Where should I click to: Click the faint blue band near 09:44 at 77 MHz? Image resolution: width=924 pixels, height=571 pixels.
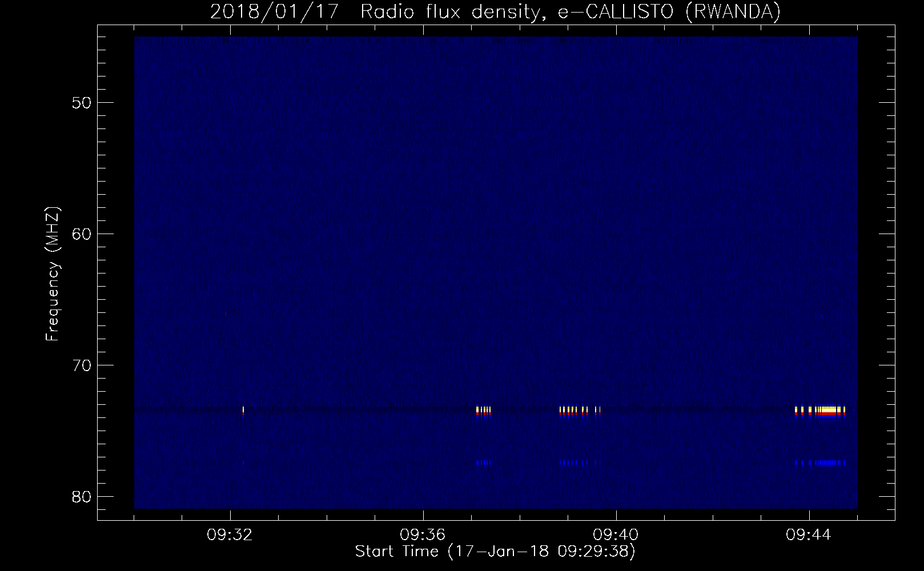[x=820, y=463]
